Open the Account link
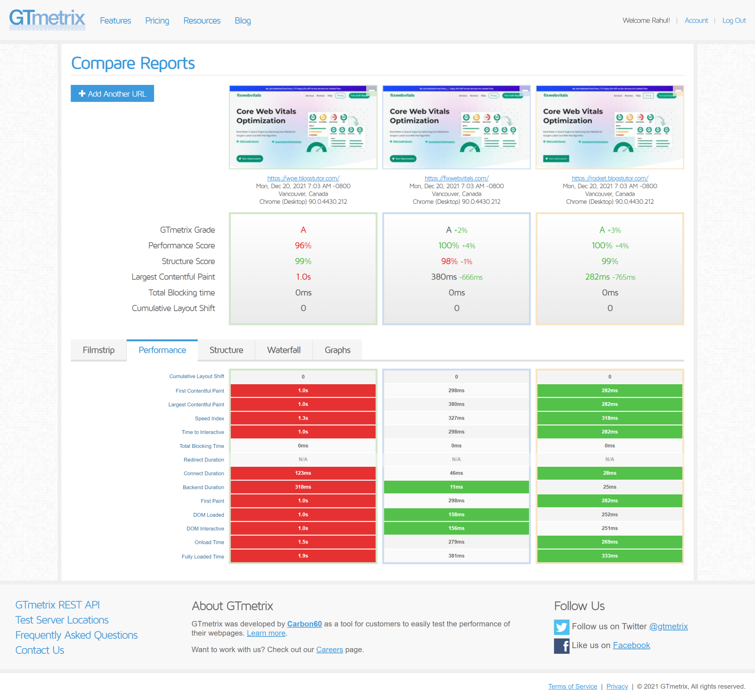The height and width of the screenshot is (700, 755). point(696,20)
